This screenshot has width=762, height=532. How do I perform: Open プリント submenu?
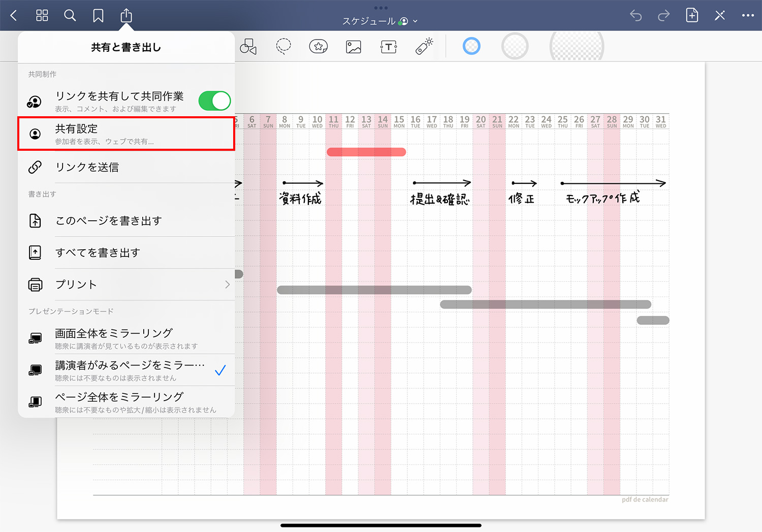click(126, 284)
